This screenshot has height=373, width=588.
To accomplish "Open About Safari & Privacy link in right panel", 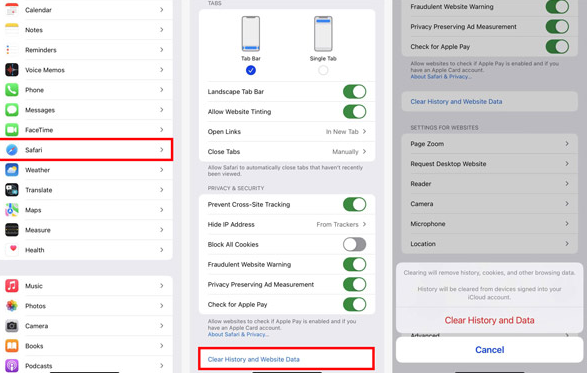I will 441,76.
